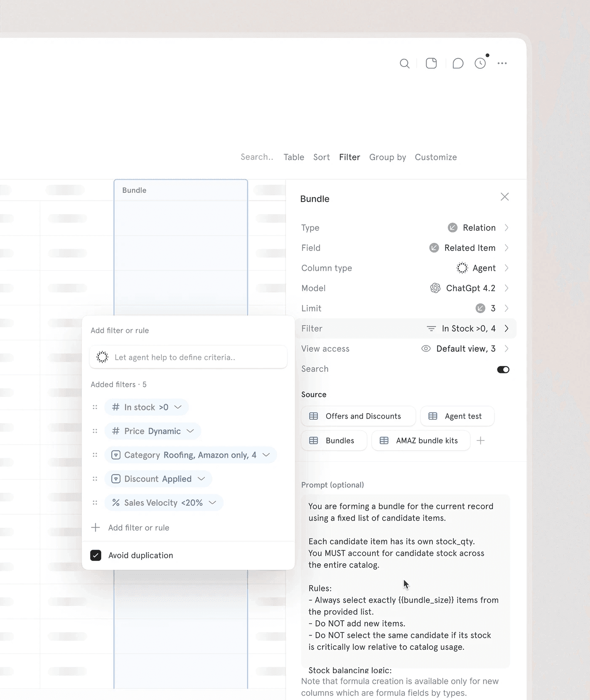This screenshot has height=700, width=590.
Task: Open the Customize menu item
Action: (x=436, y=157)
